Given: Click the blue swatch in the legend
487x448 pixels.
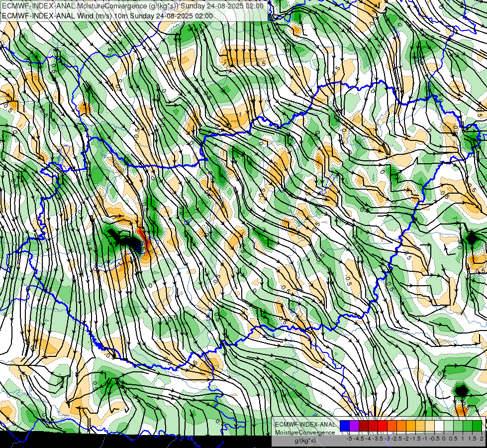Looking at the screenshot, I should 345,426.
